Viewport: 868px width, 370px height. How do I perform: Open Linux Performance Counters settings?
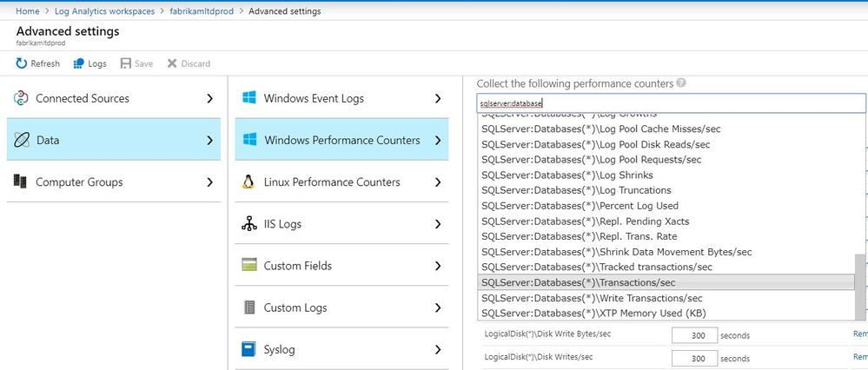click(341, 182)
